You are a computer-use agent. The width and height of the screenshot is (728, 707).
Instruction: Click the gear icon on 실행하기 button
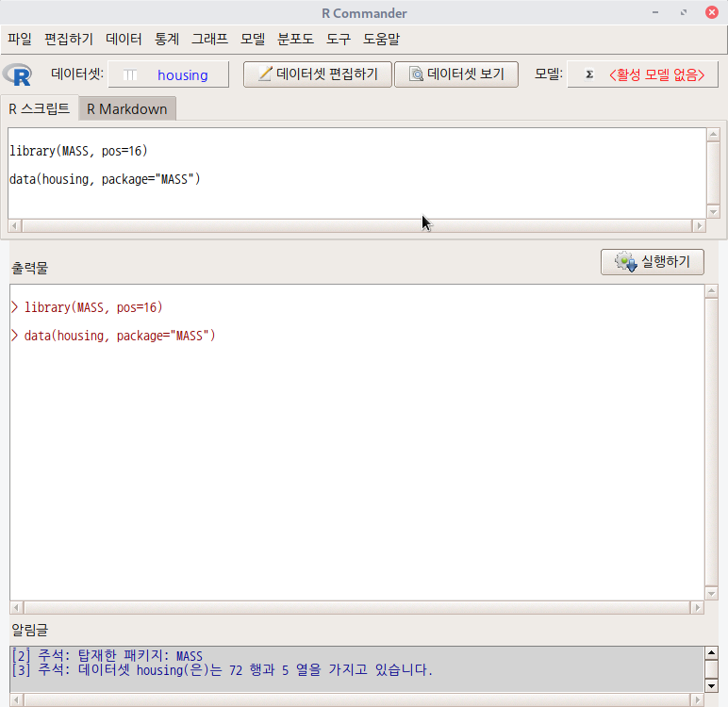[x=626, y=262]
